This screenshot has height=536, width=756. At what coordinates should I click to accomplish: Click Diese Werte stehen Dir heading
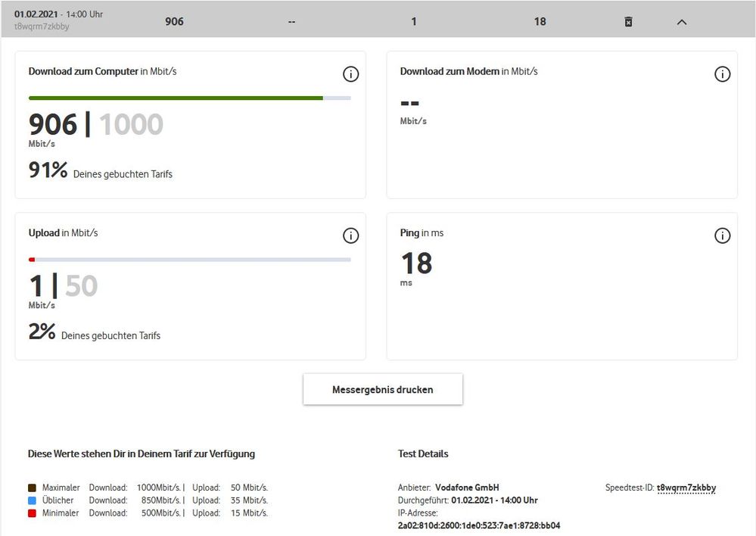point(142,454)
